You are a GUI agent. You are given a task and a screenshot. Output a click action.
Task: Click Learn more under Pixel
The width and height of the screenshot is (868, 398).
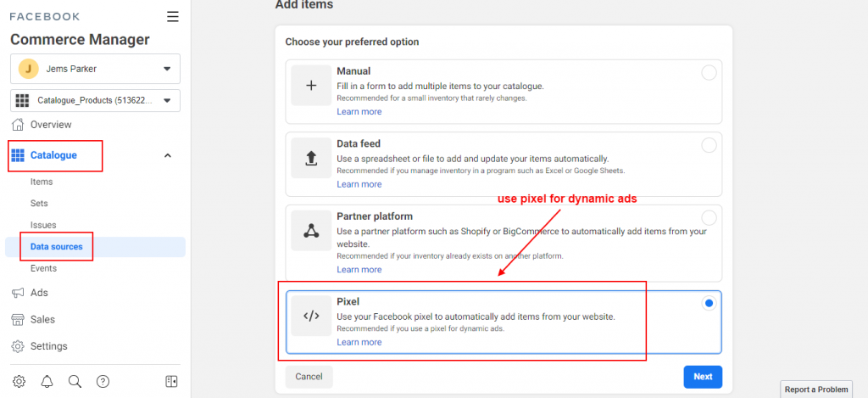[359, 342]
